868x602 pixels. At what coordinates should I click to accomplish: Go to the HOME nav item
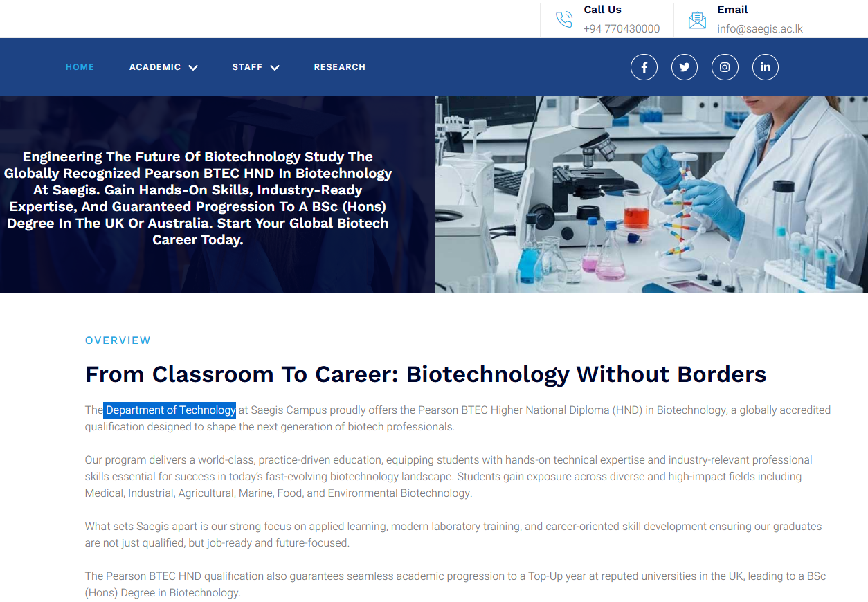[80, 67]
